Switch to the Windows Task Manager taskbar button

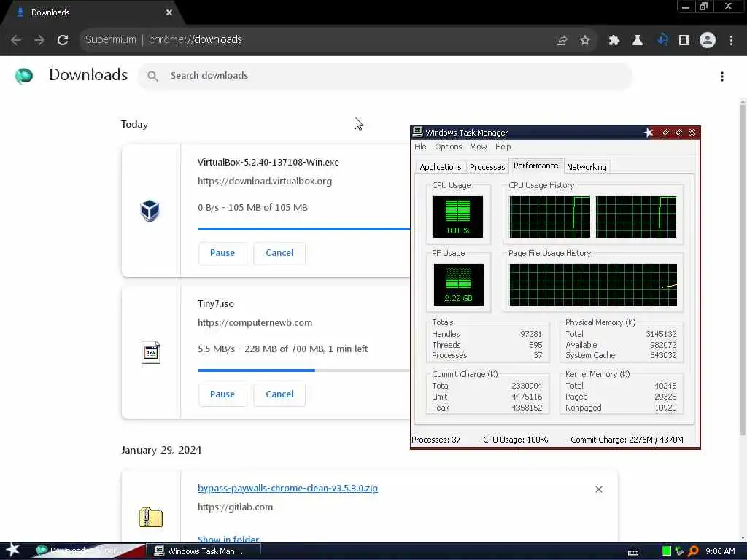coord(204,551)
